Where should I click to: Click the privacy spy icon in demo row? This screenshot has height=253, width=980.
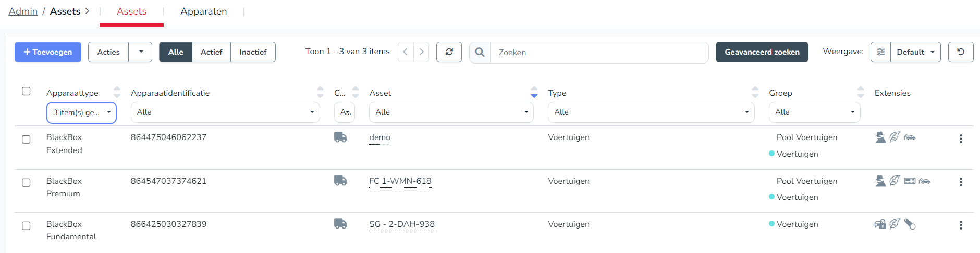pos(880,137)
